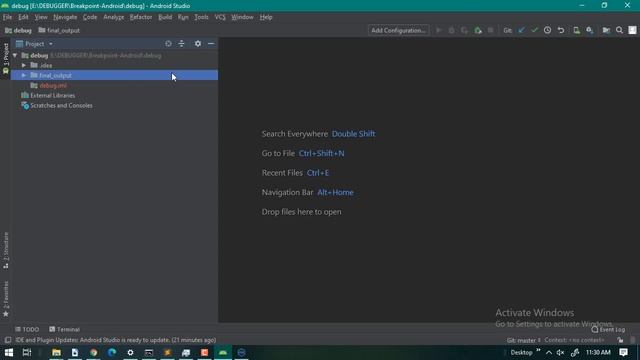Click the debug breadcrumb in navigation bar
Viewport: 640px width, 360px height.
pos(18,30)
